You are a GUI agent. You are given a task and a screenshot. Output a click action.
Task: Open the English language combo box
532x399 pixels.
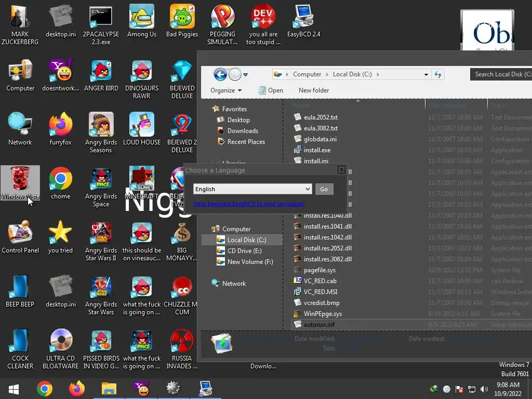tap(252, 189)
